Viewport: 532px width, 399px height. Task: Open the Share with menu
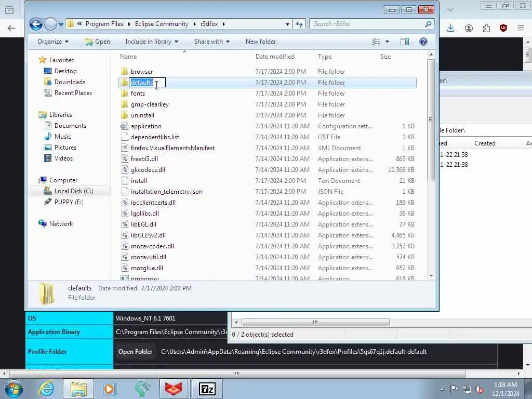[x=212, y=42]
